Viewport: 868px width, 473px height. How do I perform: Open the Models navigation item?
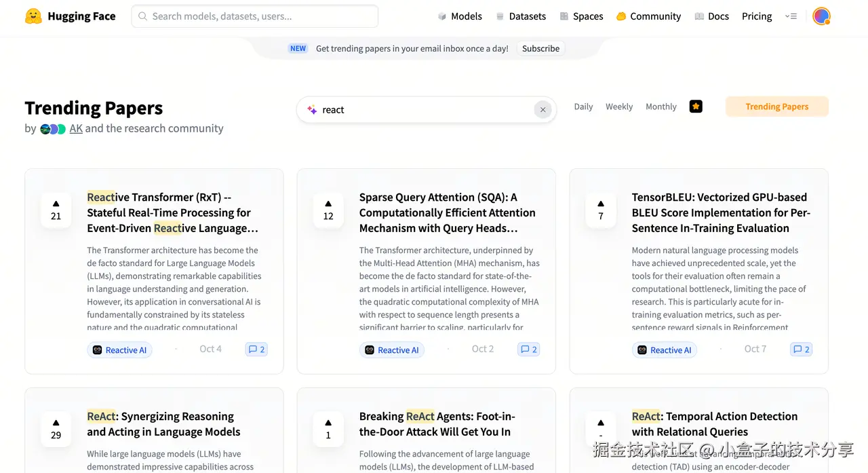pos(460,16)
